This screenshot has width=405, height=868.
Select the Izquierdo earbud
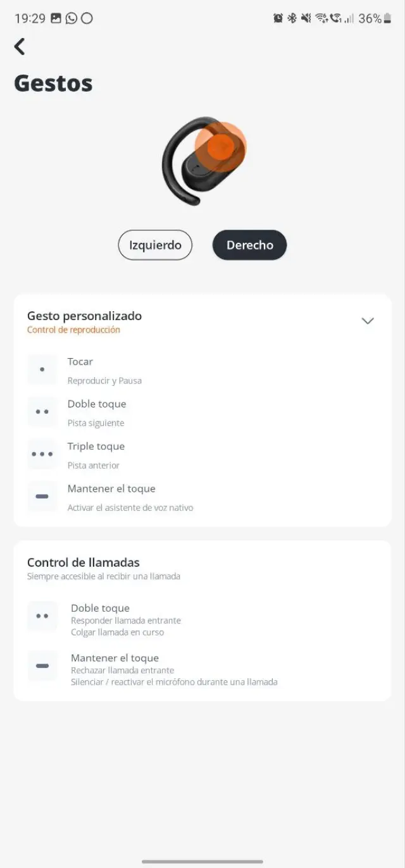(155, 245)
